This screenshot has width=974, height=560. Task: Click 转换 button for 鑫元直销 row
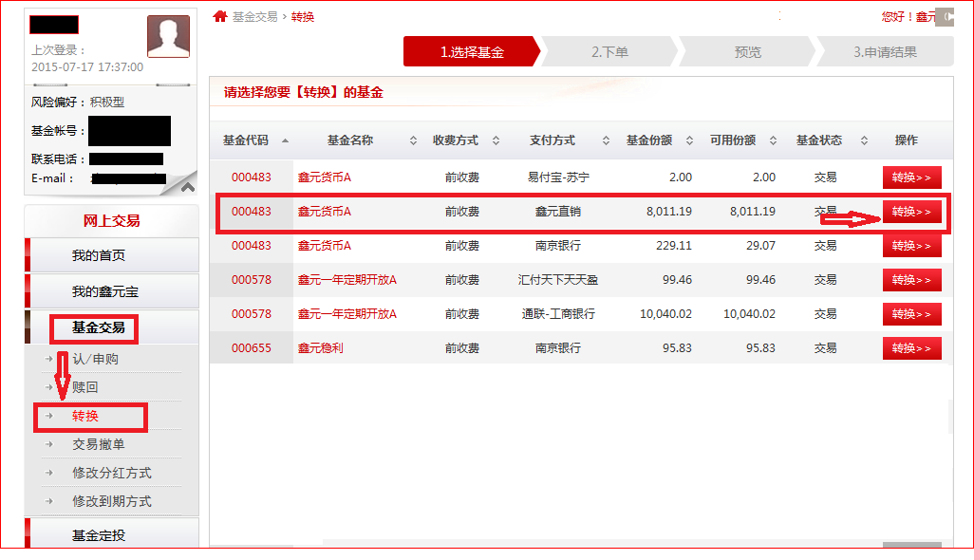[912, 212]
